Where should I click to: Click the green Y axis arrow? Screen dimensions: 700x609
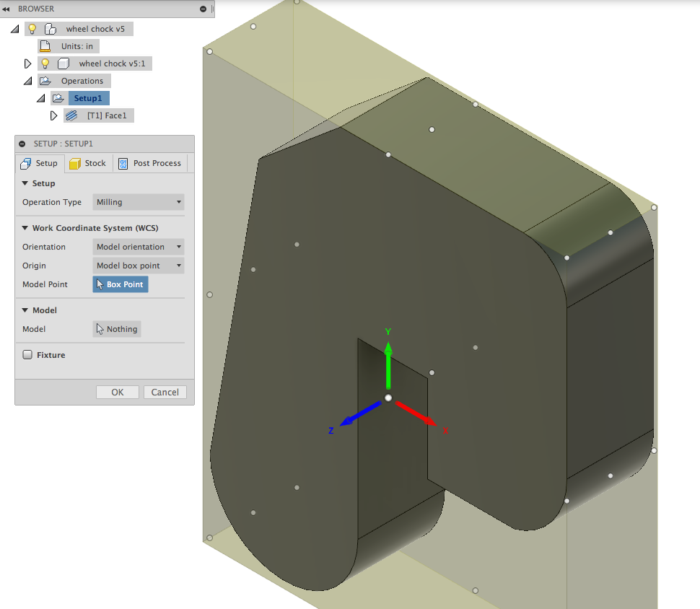tap(388, 366)
